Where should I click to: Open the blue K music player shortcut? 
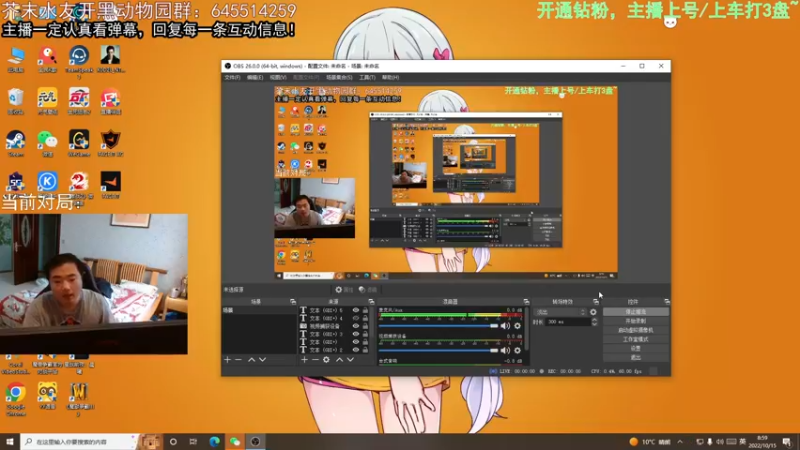[47, 182]
